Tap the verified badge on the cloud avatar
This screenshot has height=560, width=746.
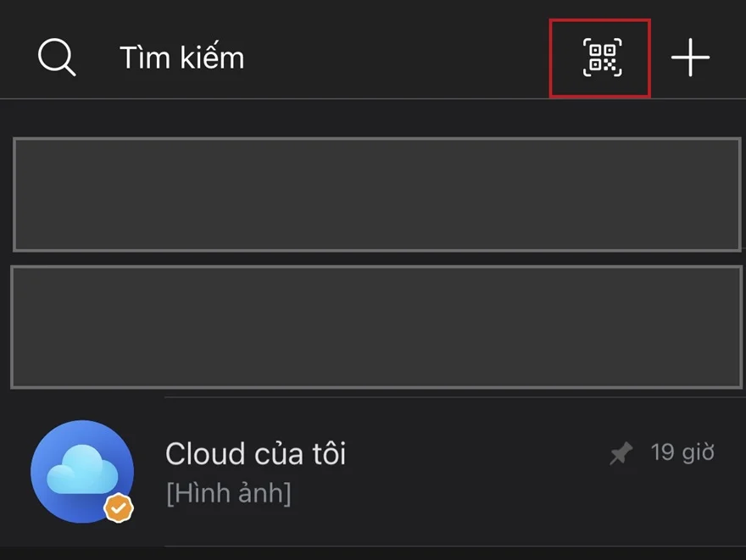coord(118,507)
